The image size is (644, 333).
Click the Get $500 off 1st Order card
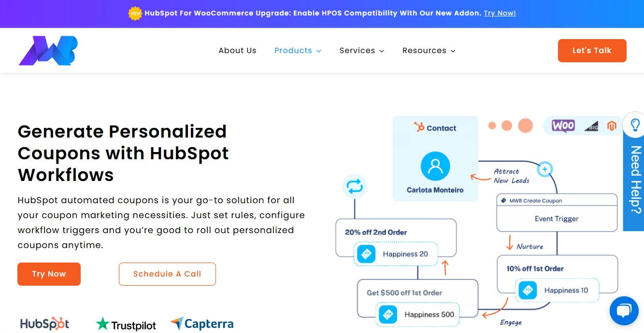(x=418, y=298)
